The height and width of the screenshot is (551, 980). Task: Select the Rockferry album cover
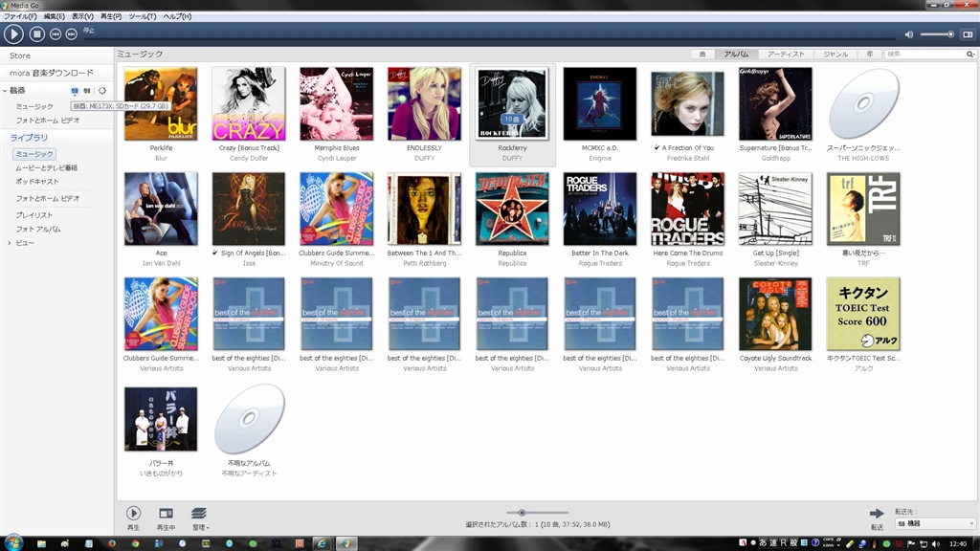tap(512, 103)
